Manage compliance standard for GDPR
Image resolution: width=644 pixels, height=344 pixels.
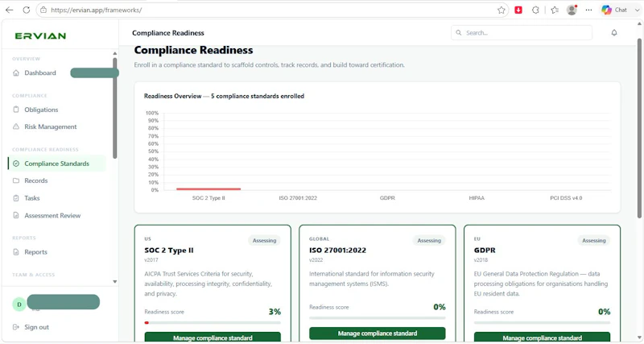pyautogui.click(x=542, y=337)
